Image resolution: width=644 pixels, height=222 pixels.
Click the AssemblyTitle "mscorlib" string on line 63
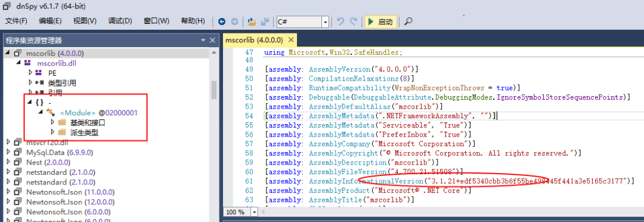(389, 199)
